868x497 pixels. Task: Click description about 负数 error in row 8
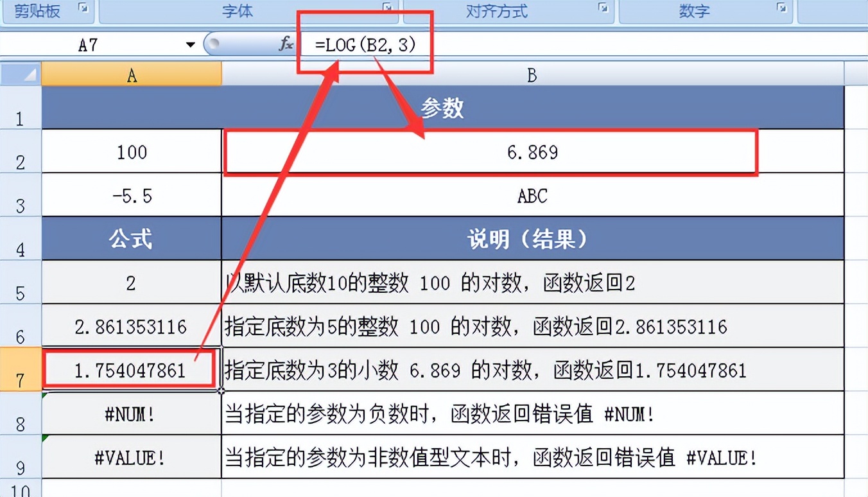click(532, 414)
